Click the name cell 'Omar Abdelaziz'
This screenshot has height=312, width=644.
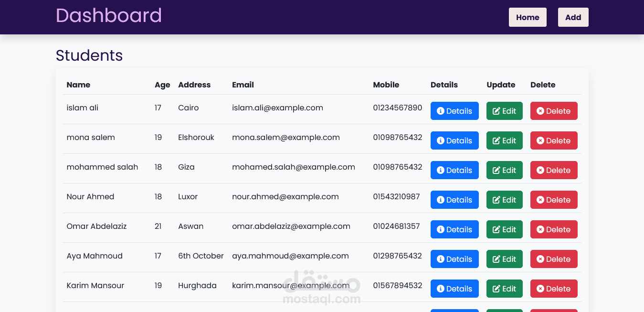96,226
